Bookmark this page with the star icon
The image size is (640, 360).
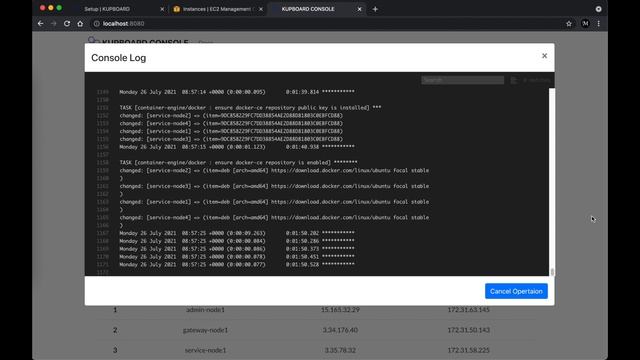coord(569,24)
